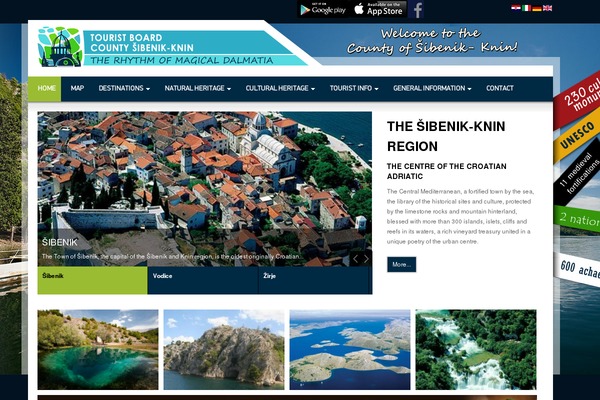600x400 pixels.
Task: Open the MAP menu item
Action: click(77, 88)
